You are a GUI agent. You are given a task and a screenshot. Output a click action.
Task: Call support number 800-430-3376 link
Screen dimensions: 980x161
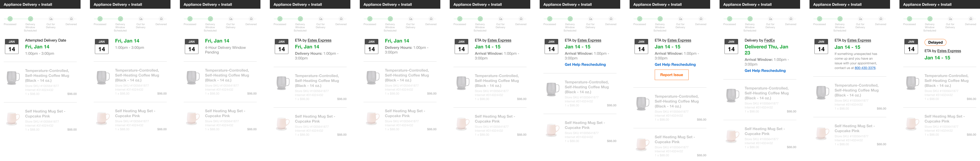click(865, 68)
